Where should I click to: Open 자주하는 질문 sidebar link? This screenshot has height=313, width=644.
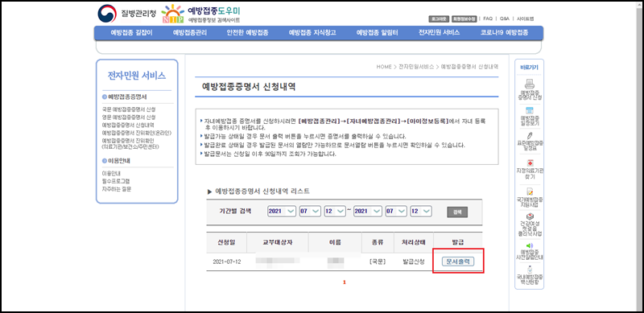[117, 189]
